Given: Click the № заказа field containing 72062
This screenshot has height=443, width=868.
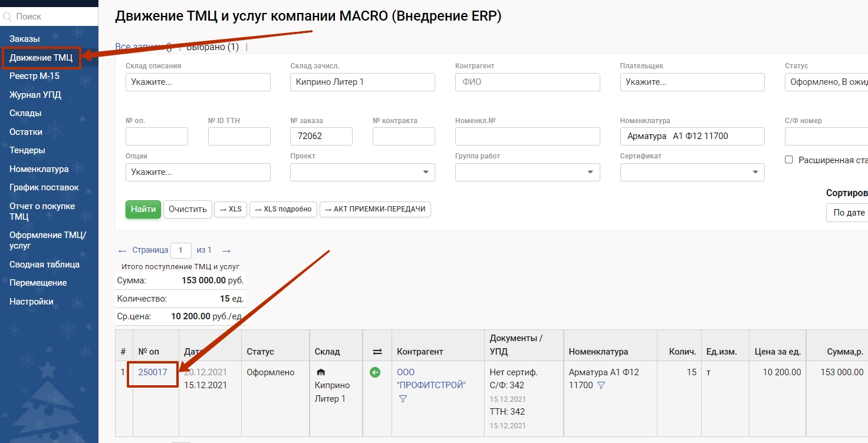Looking at the screenshot, I should coord(321,136).
